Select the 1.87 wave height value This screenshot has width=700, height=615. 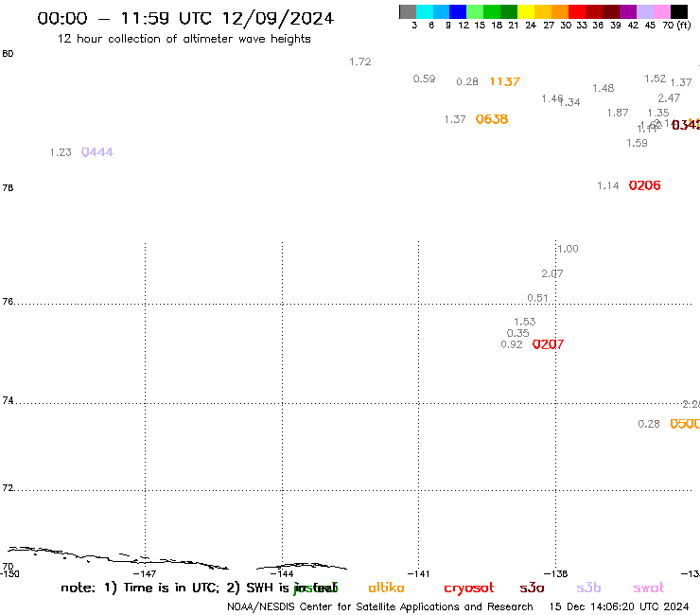(618, 113)
